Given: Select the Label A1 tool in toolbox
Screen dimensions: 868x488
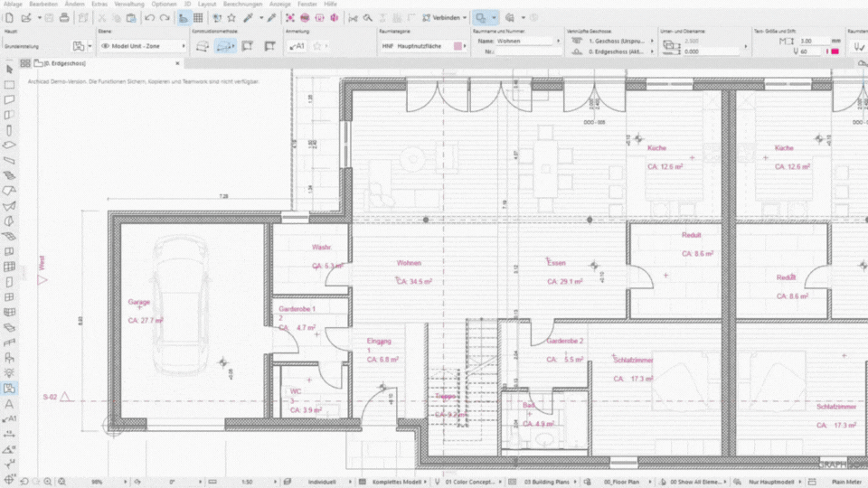Looking at the screenshot, I should [x=9, y=418].
